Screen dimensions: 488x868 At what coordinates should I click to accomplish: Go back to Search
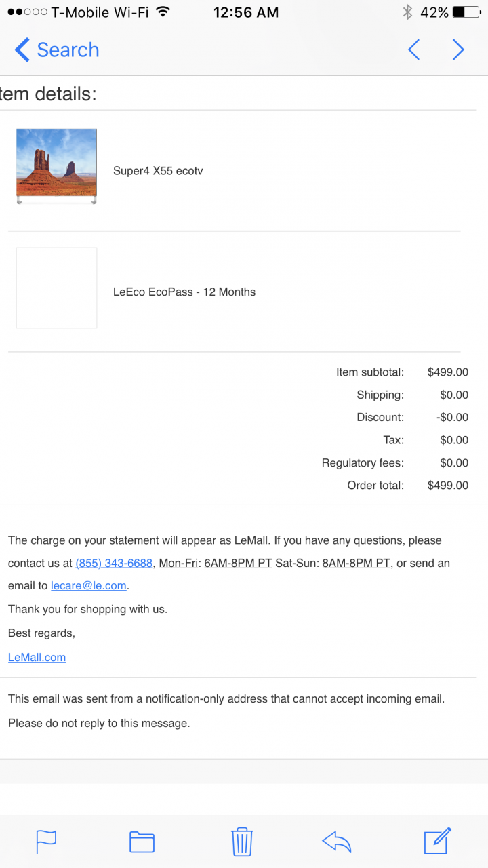tap(57, 50)
